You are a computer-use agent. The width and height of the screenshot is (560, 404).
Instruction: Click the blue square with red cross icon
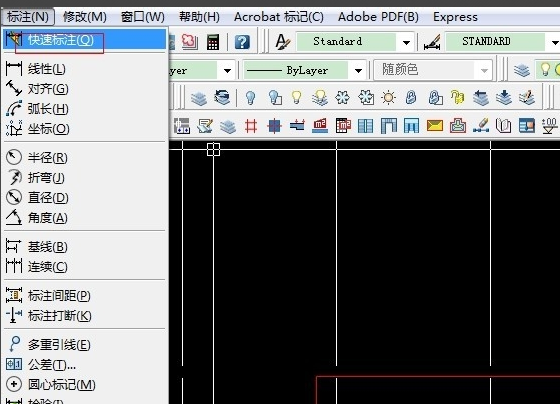pyautogui.click(x=274, y=126)
